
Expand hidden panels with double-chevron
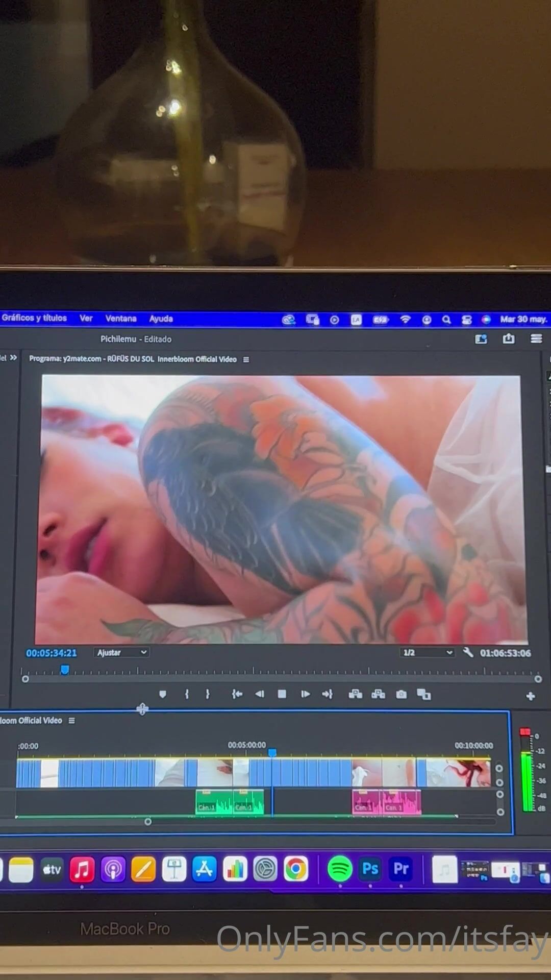tap(13, 358)
